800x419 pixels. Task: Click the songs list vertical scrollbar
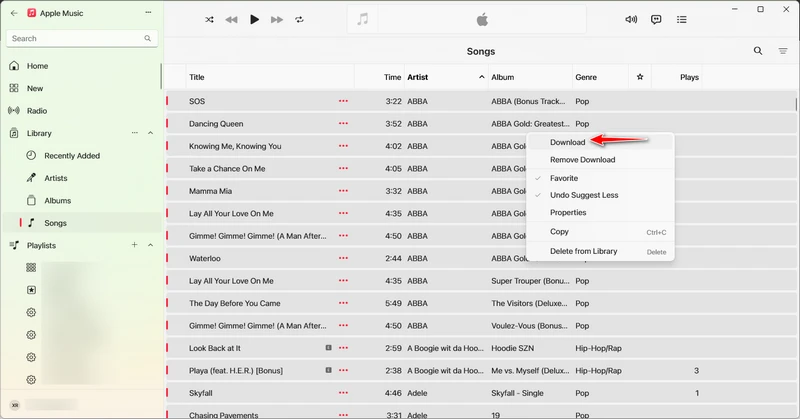(x=796, y=104)
